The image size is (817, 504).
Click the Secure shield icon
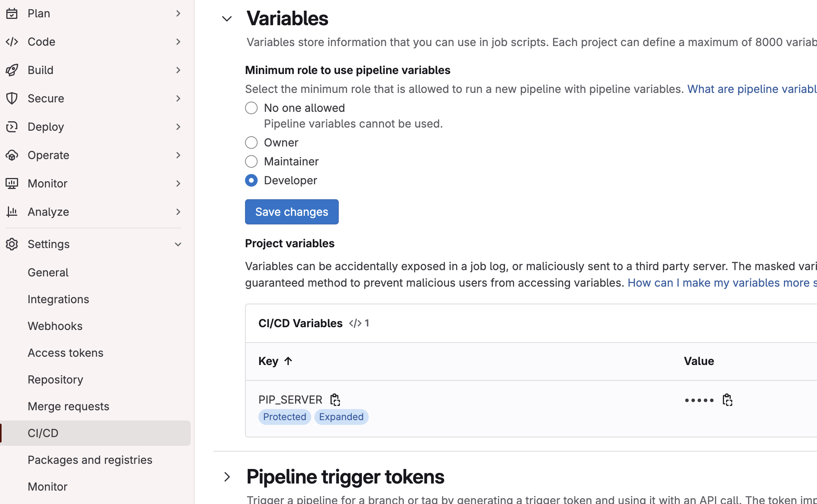coord(12,98)
